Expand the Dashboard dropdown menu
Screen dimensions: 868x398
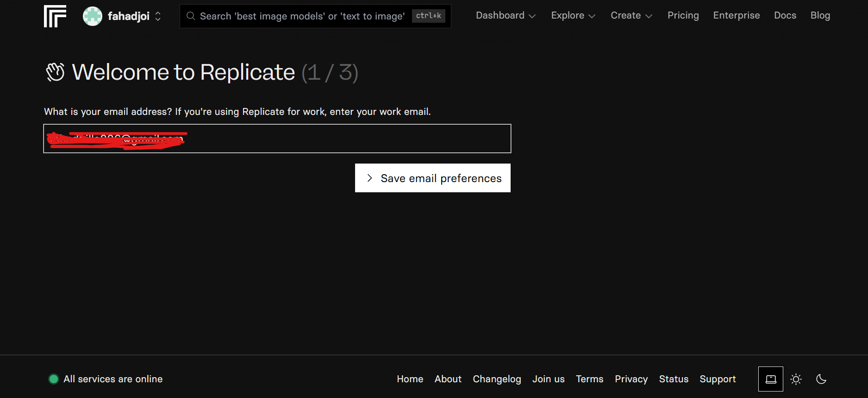click(506, 15)
